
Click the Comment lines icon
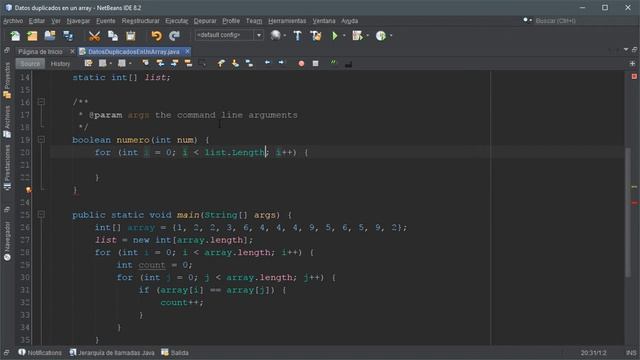pos(333,63)
